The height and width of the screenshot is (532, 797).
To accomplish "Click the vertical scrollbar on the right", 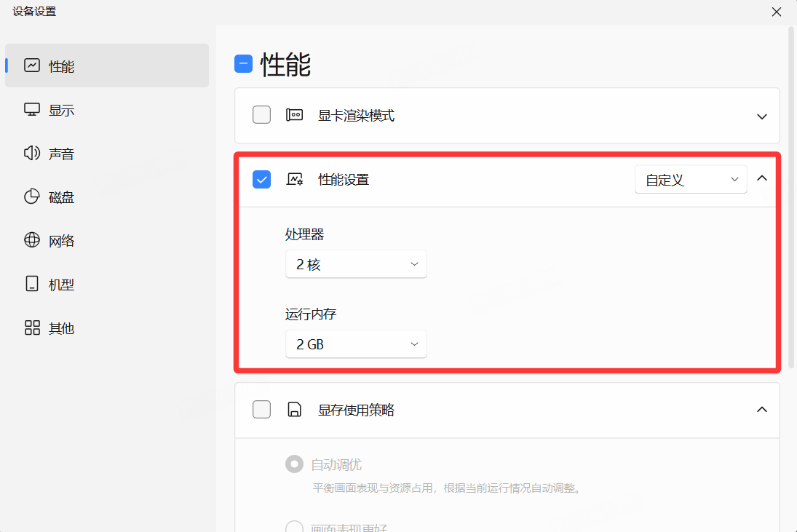I will click(792, 196).
